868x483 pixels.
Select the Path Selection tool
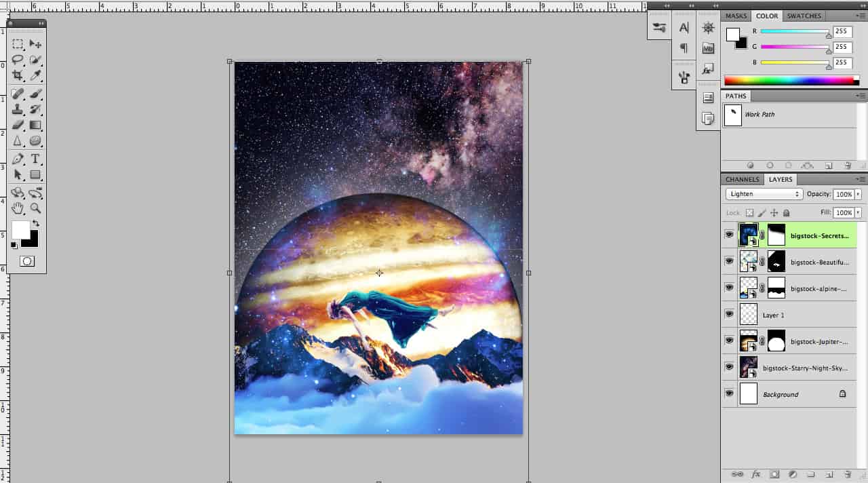click(18, 174)
